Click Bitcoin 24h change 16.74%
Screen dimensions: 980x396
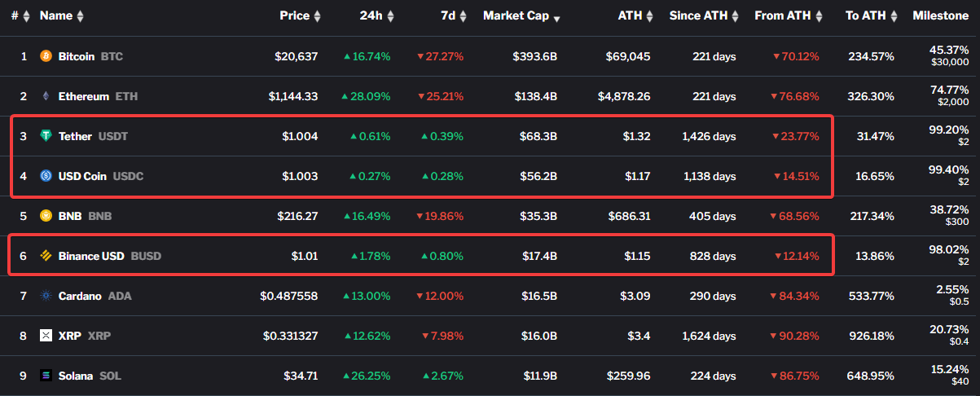tap(367, 56)
